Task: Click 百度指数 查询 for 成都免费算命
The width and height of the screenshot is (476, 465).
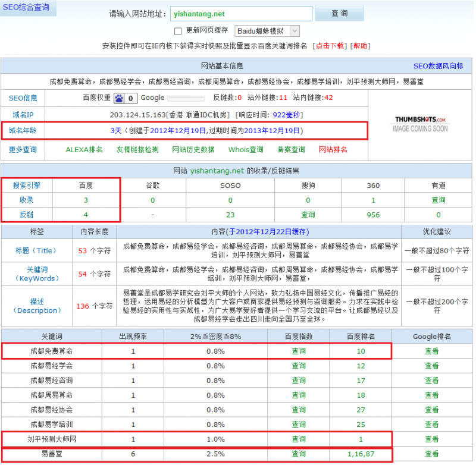Action: tap(299, 351)
